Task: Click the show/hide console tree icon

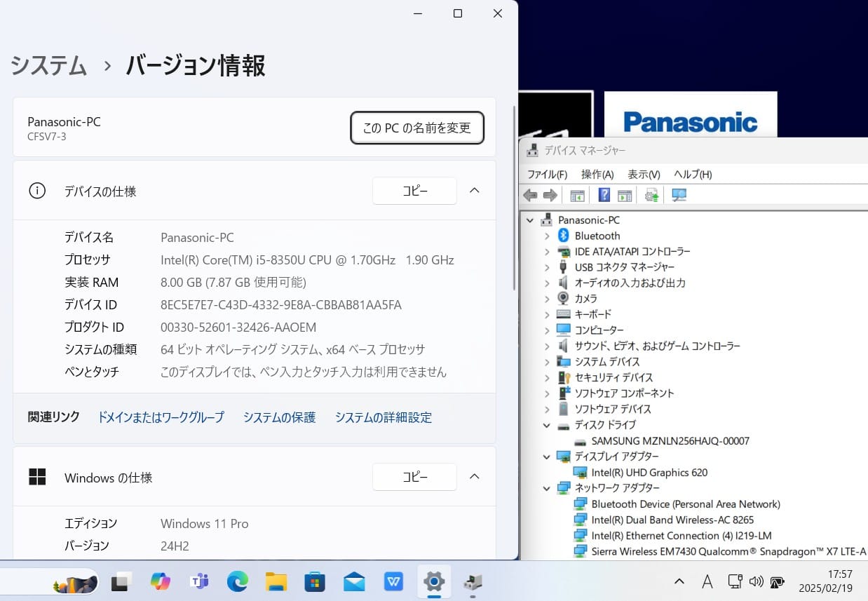Action: [577, 196]
